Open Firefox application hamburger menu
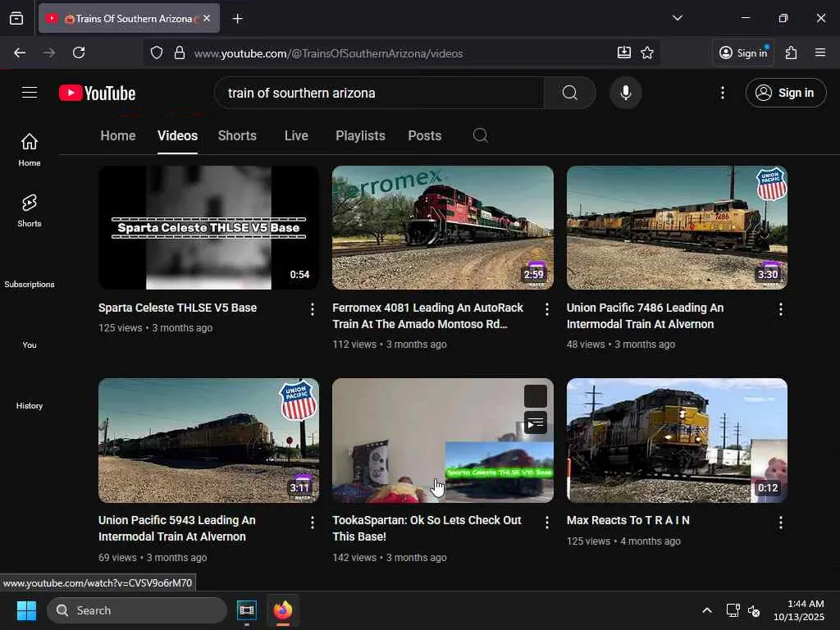The width and height of the screenshot is (840, 630). [x=819, y=52]
